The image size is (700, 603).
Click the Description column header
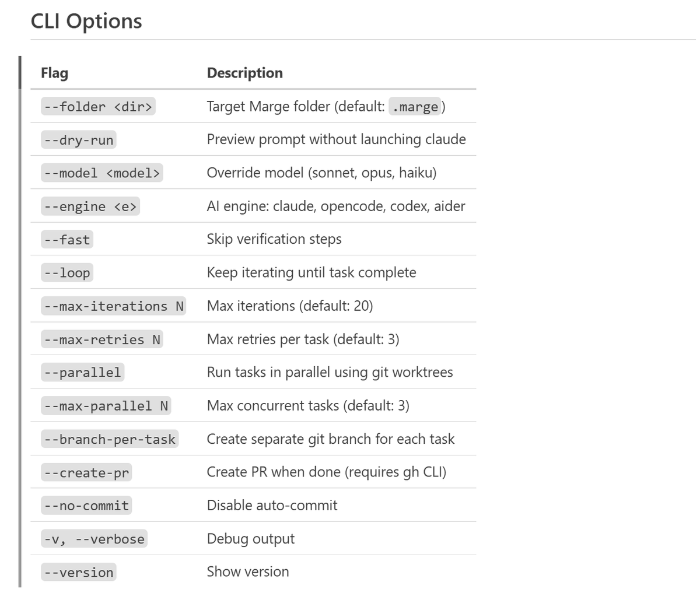[x=244, y=73]
